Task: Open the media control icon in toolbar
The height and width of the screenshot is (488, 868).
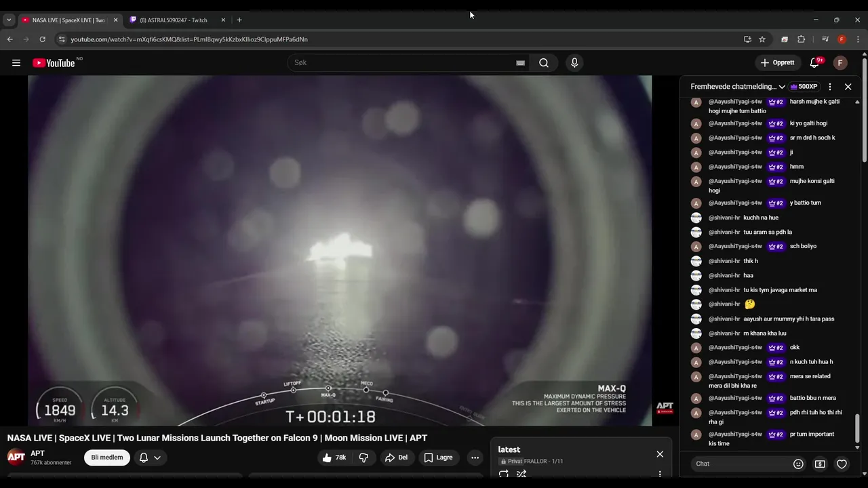Action: click(x=825, y=39)
